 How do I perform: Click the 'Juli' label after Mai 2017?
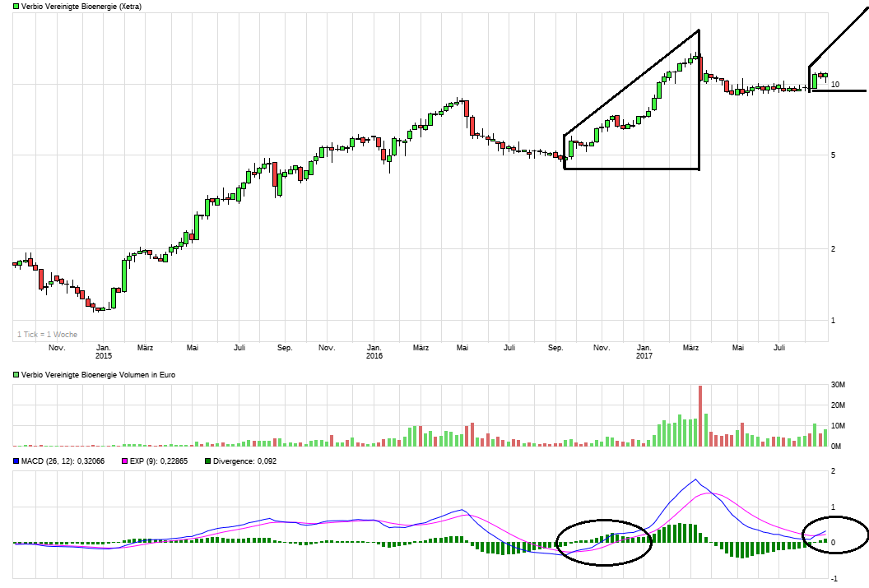779,348
